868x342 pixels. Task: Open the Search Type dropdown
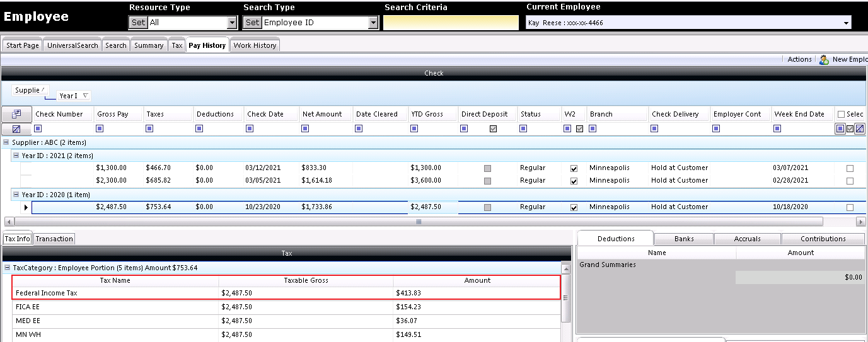tap(373, 23)
